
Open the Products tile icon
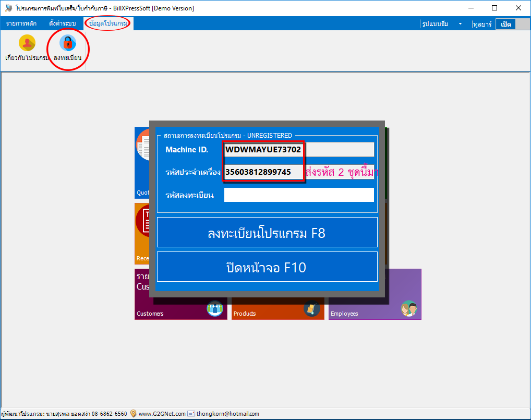click(312, 308)
